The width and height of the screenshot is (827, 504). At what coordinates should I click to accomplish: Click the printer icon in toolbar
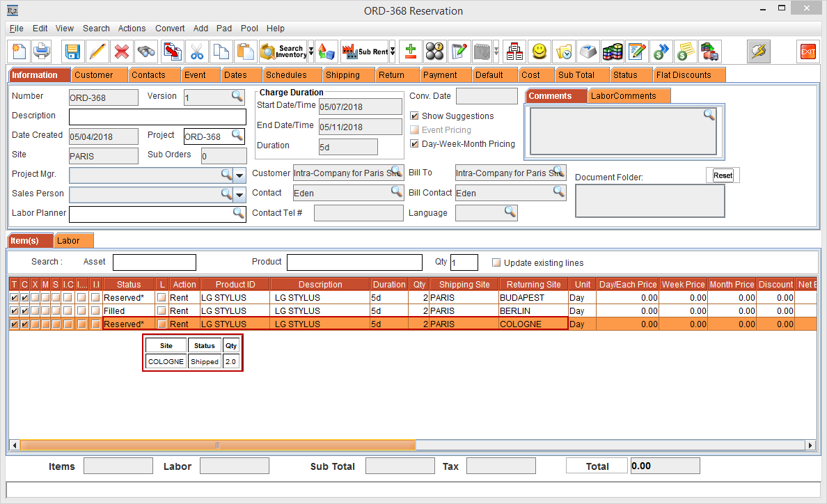coord(42,52)
